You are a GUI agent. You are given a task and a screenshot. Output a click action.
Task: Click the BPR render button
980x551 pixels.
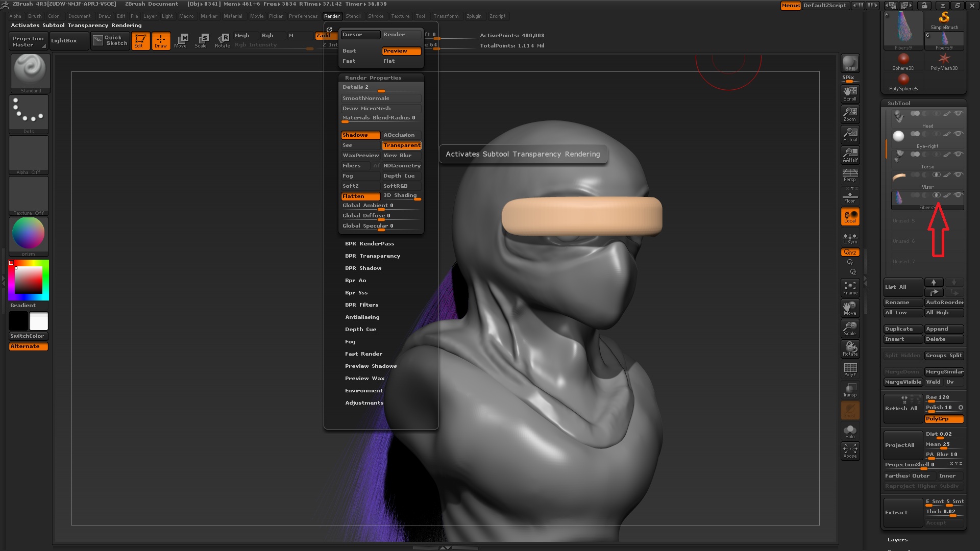coord(850,63)
